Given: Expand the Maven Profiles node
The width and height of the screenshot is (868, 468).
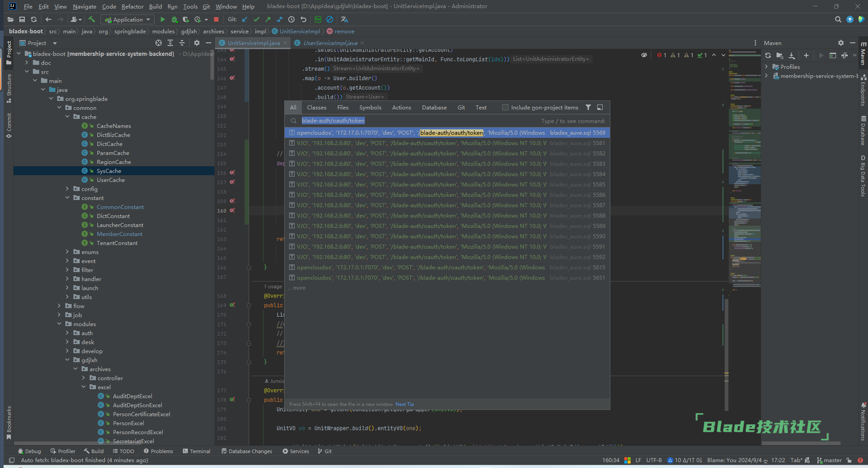Looking at the screenshot, I should (767, 67).
